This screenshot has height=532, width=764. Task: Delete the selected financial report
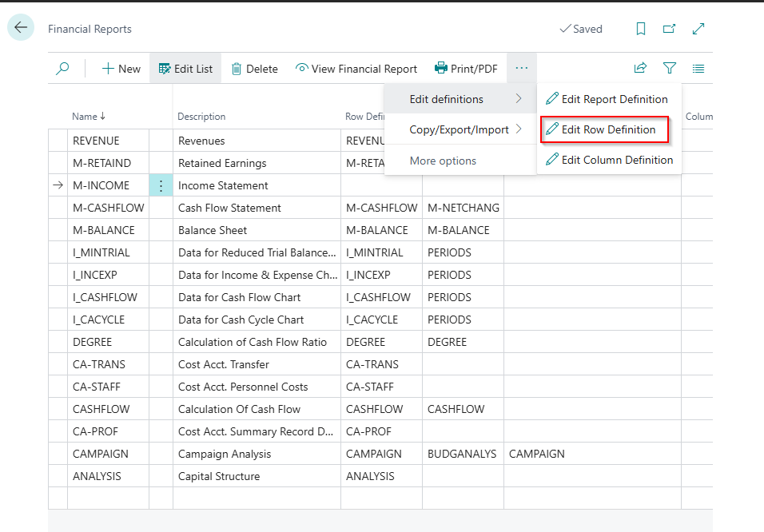[254, 69]
